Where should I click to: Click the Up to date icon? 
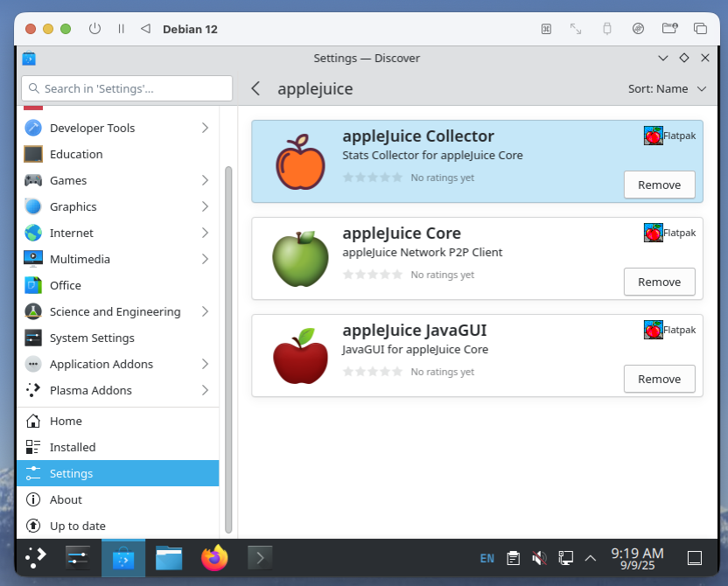(33, 526)
